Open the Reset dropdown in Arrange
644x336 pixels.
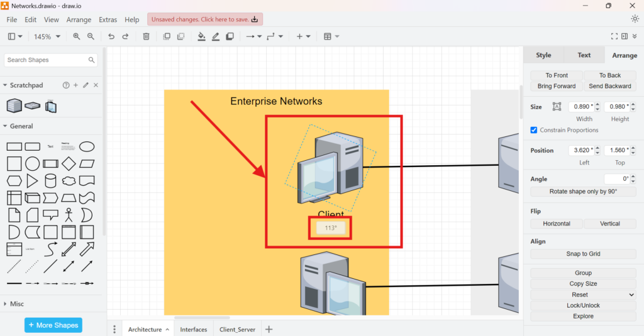[x=583, y=295]
